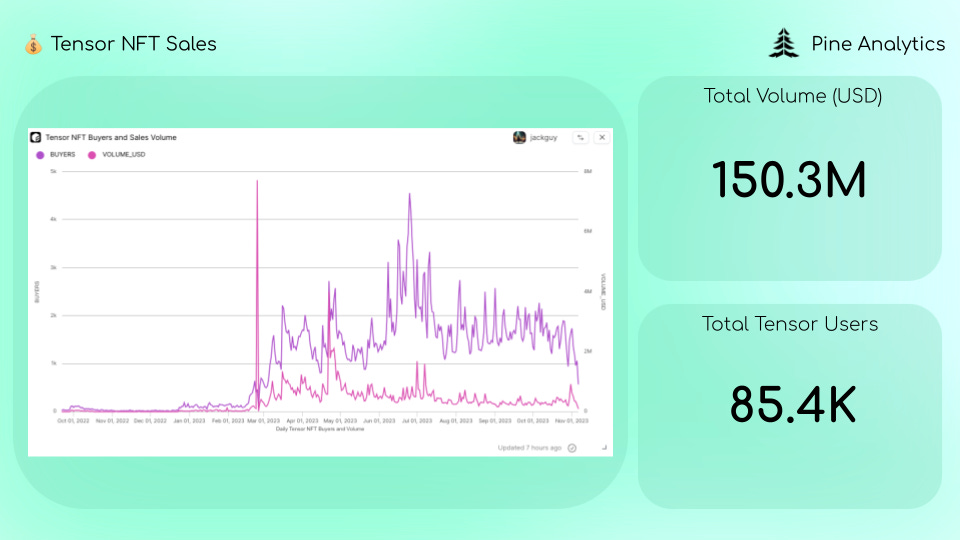Hide VOLUME_USD series via legend label
Image resolution: width=960 pixels, height=540 pixels.
coord(124,155)
